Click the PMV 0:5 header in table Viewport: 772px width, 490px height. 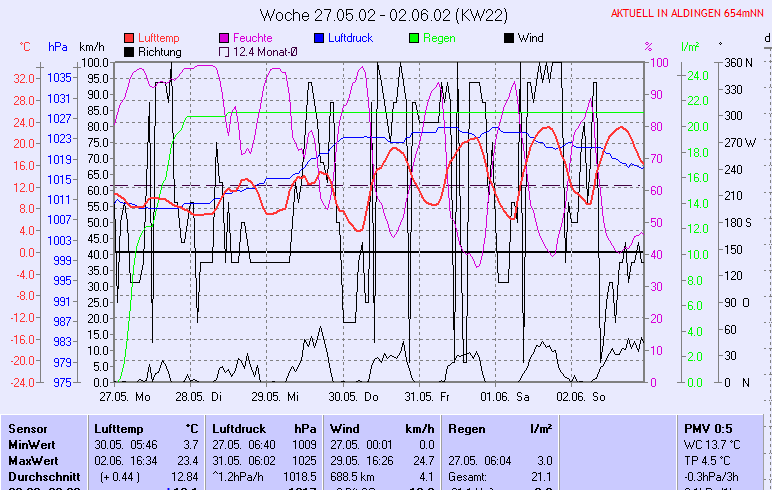click(x=710, y=428)
